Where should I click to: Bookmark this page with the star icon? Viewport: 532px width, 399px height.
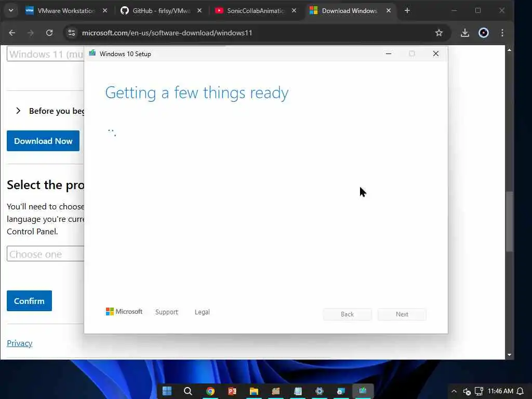point(438,33)
